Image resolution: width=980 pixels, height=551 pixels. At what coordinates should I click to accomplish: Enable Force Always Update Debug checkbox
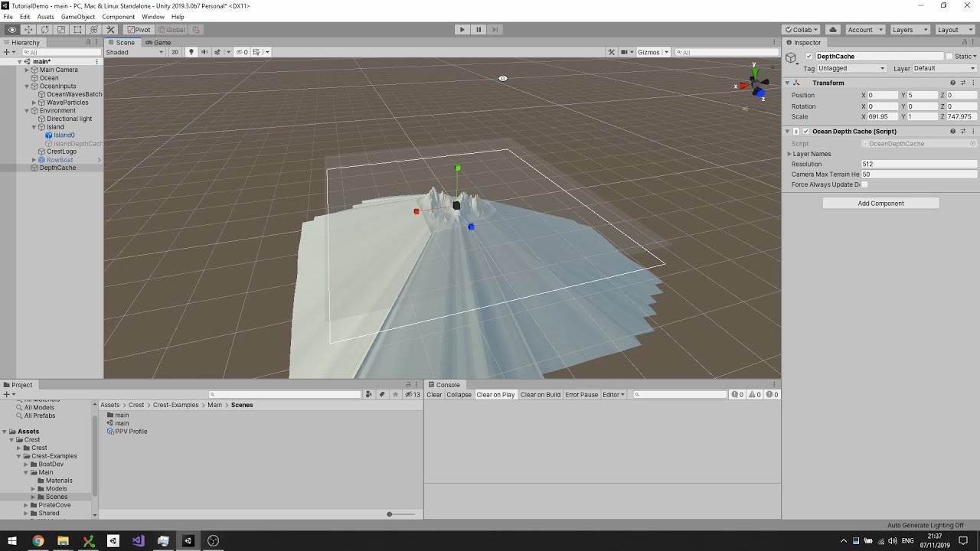click(x=865, y=184)
